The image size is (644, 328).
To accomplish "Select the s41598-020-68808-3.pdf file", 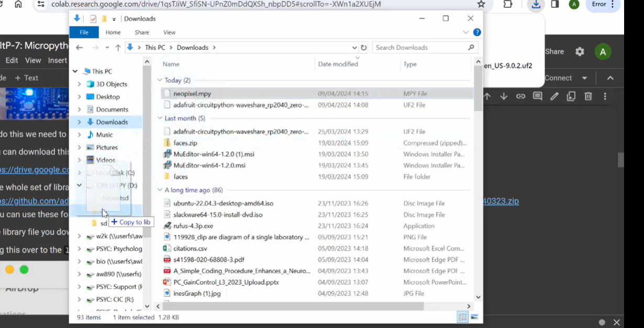I will 209,260.
